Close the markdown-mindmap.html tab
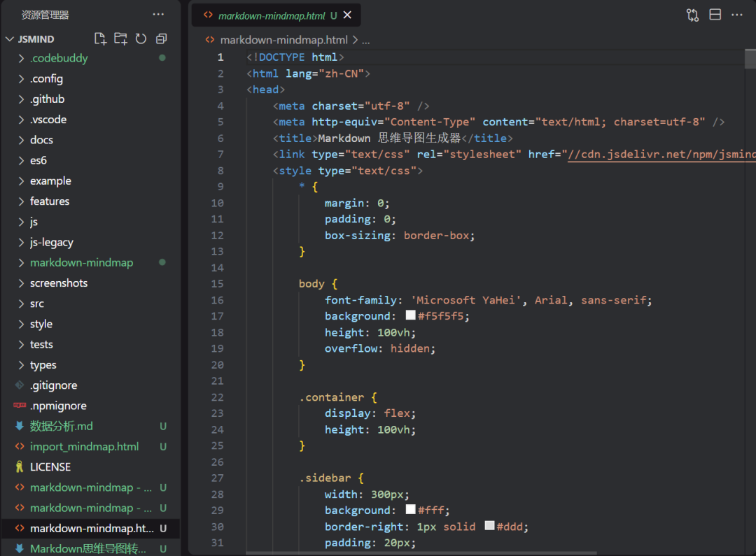This screenshot has width=756, height=556. point(348,15)
